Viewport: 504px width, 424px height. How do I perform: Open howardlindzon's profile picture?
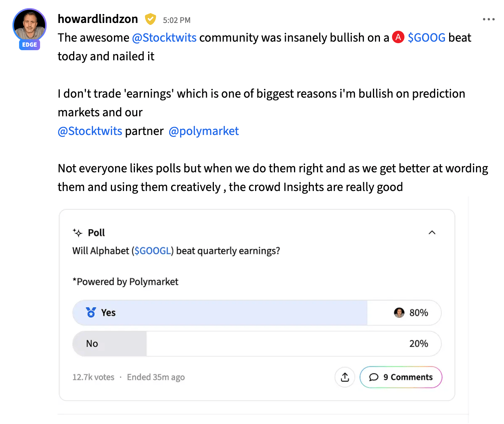(x=30, y=25)
